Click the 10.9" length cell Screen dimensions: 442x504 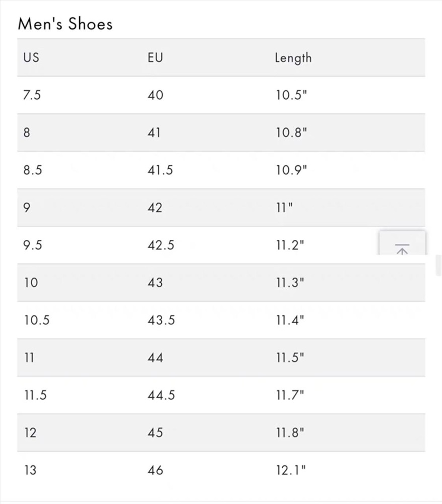coord(292,170)
